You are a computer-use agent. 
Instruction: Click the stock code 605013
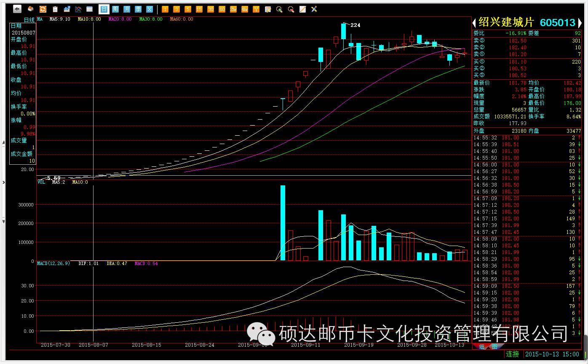pos(557,23)
